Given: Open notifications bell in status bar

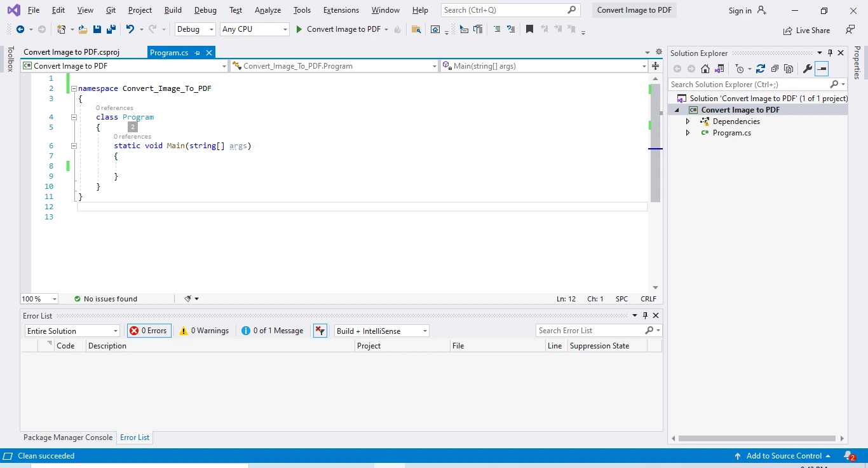Looking at the screenshot, I should point(849,456).
